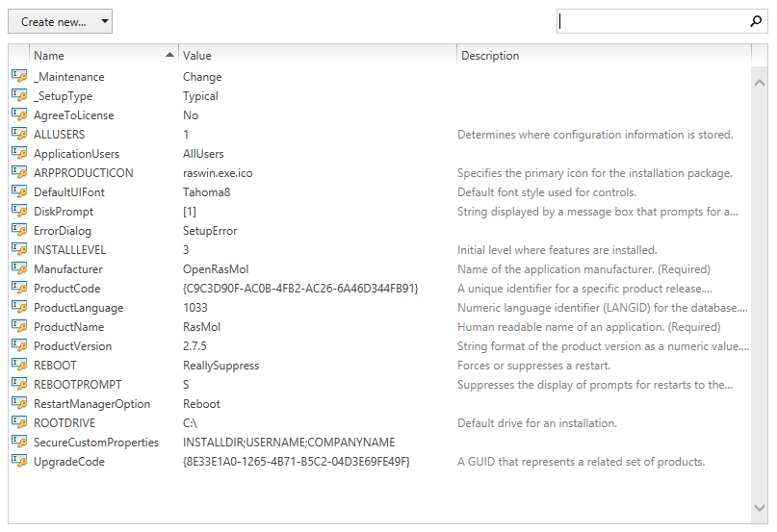The image size is (777, 532).
Task: Click the property icon beside _Maintenance
Action: coord(18,76)
